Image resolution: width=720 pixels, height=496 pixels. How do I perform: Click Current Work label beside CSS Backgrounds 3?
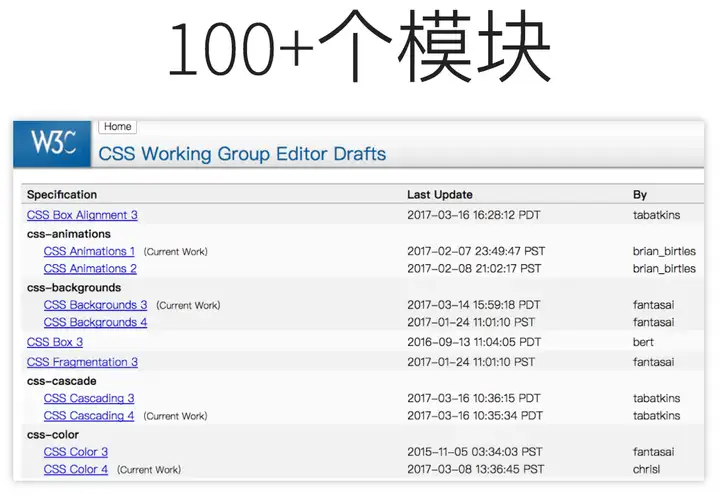188,305
